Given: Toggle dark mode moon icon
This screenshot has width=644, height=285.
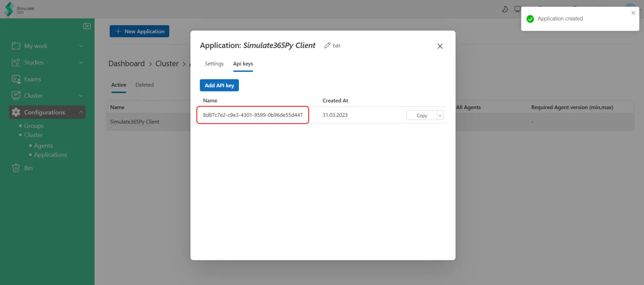Looking at the screenshot, I should tap(504, 9).
